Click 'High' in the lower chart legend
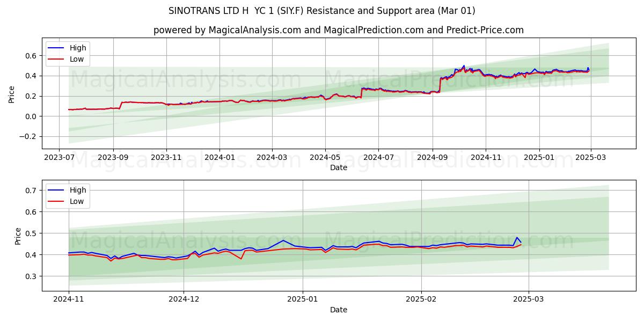This screenshot has width=644, height=322. (x=78, y=190)
